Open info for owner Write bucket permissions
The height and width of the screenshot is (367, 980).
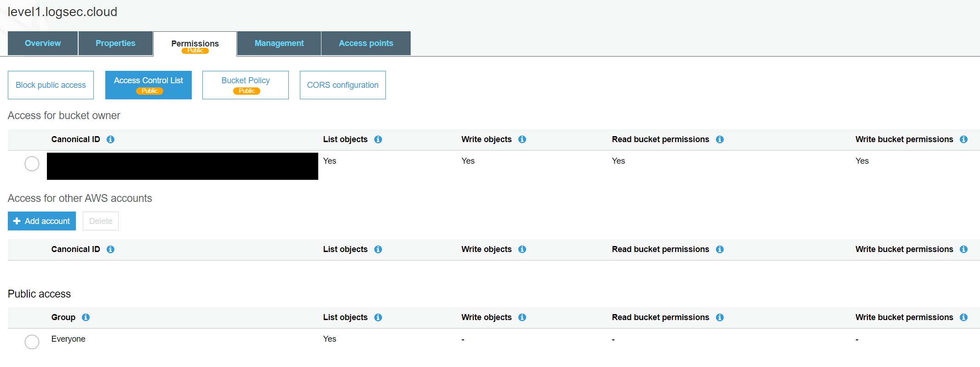pos(963,139)
